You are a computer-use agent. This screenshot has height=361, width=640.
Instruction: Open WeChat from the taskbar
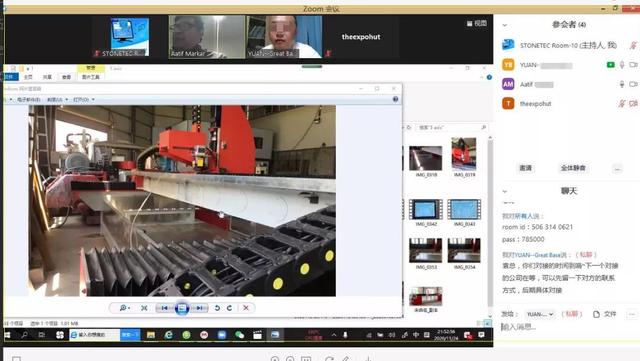(239, 335)
